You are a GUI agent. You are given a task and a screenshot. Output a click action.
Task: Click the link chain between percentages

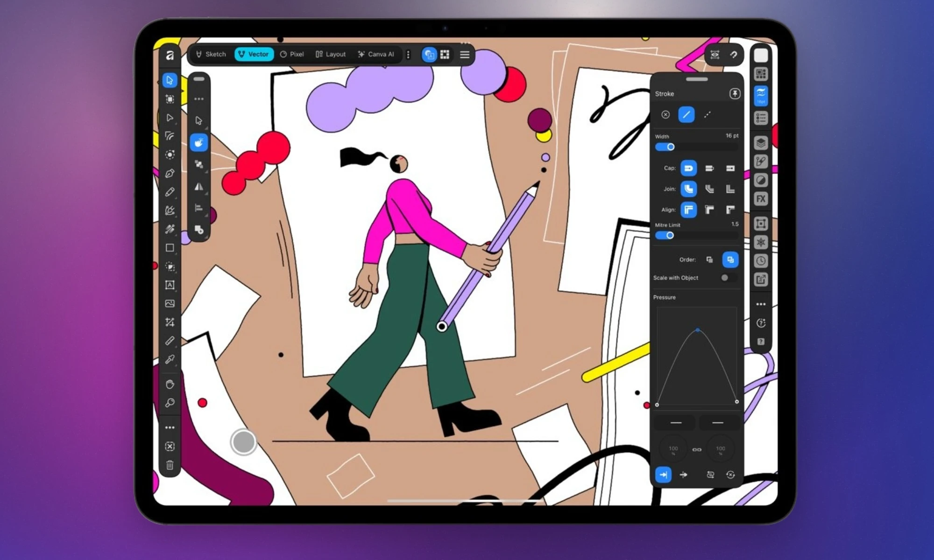click(697, 449)
